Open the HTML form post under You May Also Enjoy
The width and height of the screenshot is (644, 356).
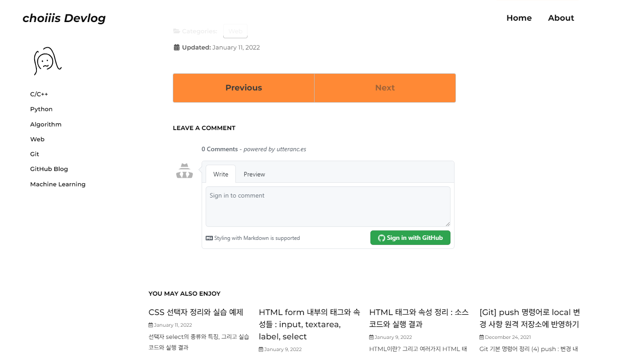[310, 324]
